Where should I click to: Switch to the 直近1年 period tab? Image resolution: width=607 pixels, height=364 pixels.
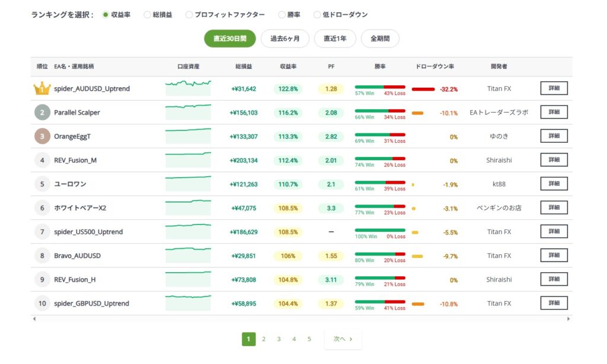(x=335, y=38)
